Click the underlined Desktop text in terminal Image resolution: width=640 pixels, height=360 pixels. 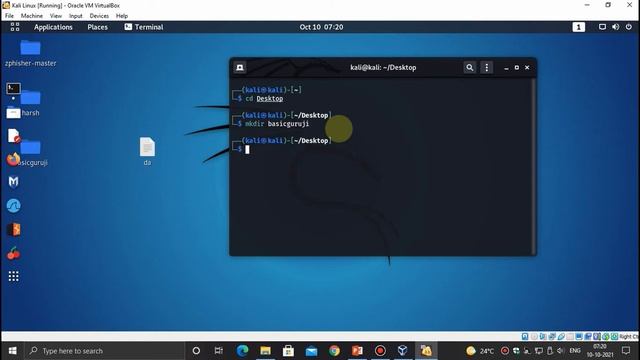coord(269,99)
